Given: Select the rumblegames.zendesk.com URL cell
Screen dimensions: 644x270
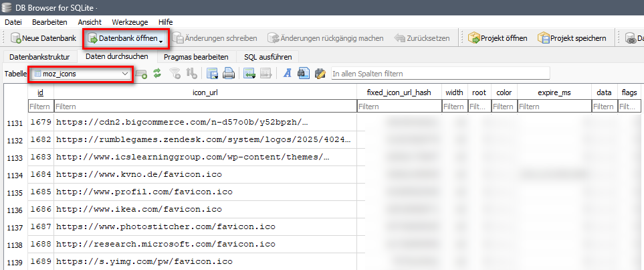Looking at the screenshot, I should 205,139.
